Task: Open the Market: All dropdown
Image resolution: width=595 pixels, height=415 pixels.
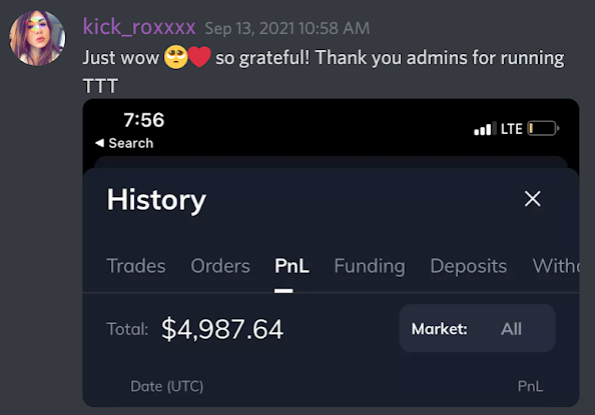Action: pos(477,329)
